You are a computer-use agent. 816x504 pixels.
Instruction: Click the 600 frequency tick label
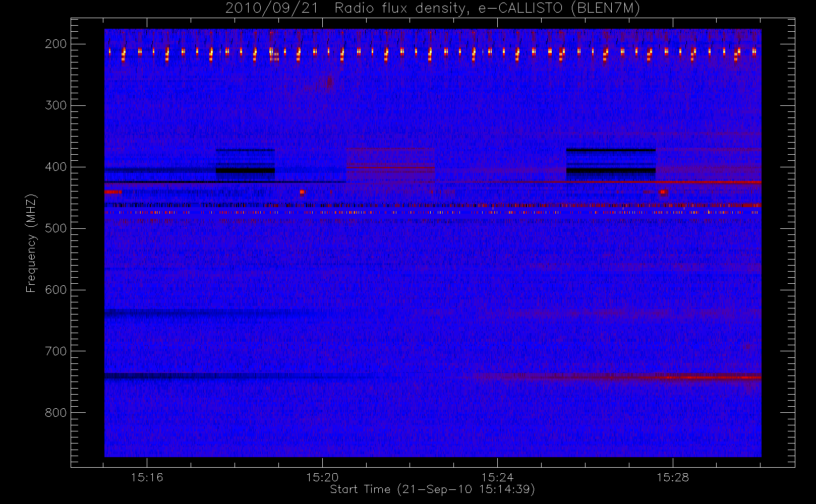(56, 290)
